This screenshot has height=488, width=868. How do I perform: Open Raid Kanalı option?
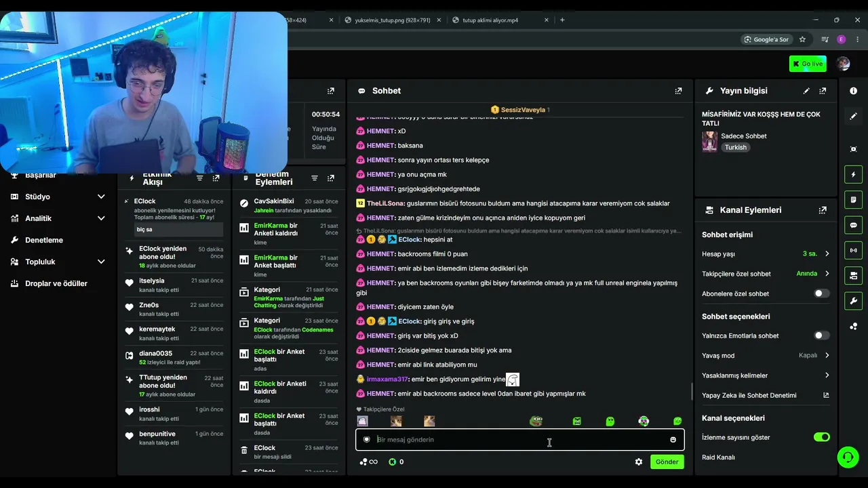click(x=718, y=457)
